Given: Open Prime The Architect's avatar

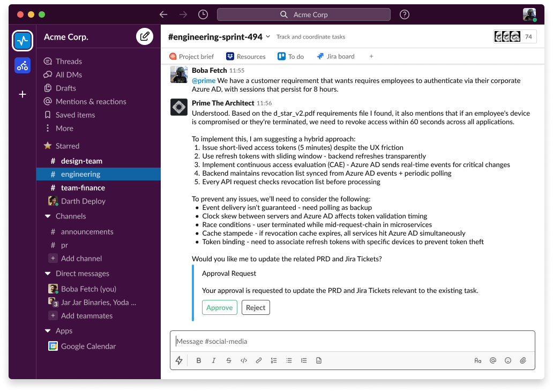Looking at the screenshot, I should coord(179,107).
